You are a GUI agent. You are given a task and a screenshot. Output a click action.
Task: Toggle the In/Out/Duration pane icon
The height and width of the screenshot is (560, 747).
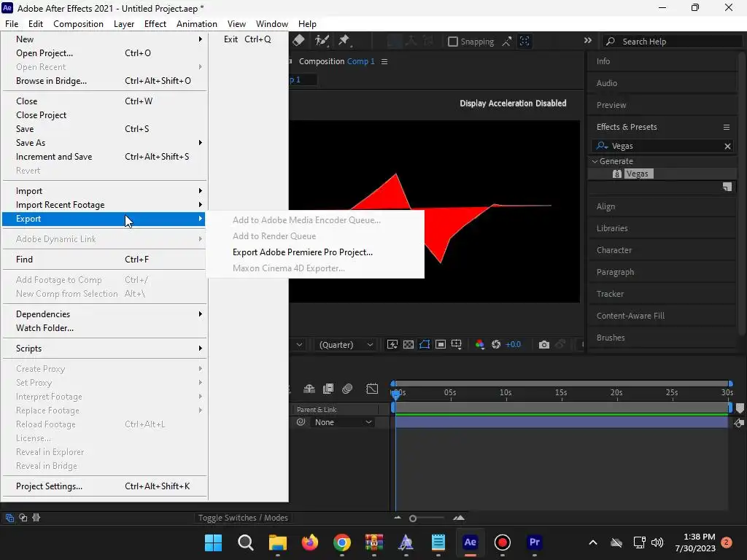36,518
